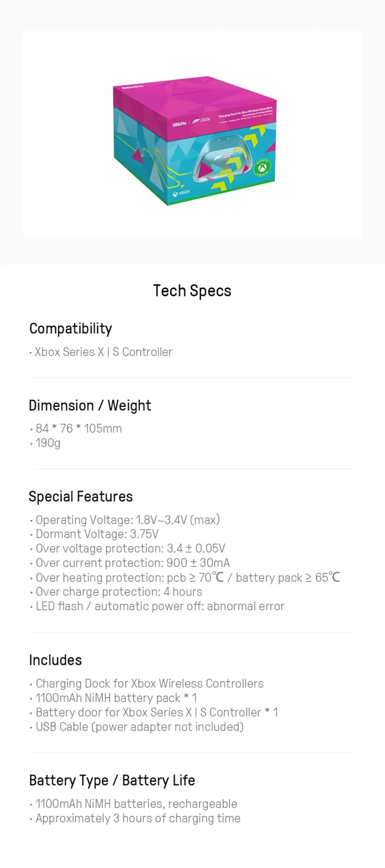Screen dimensions: 385x868
Task: Click the white Xbox logo on the box
Action: click(x=181, y=193)
